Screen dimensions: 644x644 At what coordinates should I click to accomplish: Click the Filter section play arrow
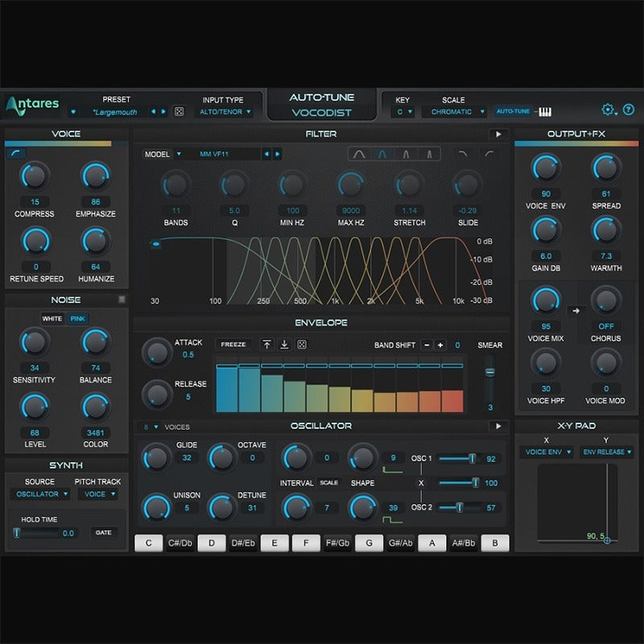(498, 134)
